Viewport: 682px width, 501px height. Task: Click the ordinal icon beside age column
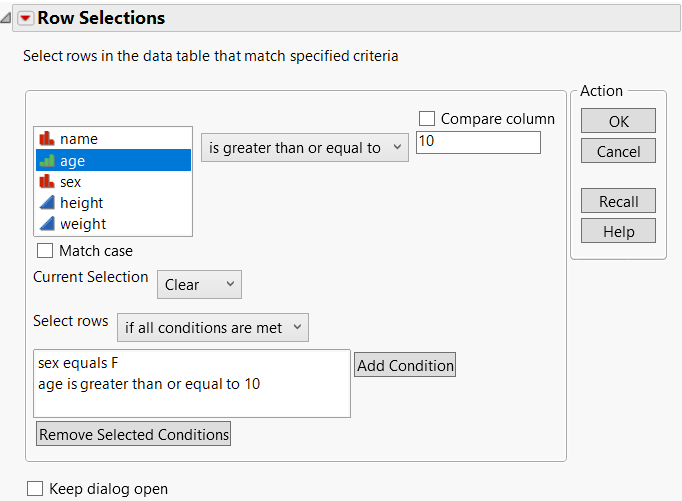(46, 160)
